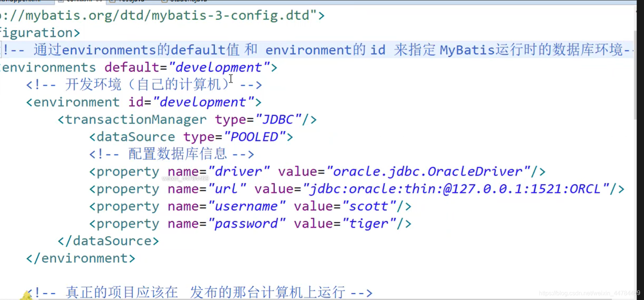The width and height of the screenshot is (644, 300).
Task: Click the password property value "tiger"
Action: pos(369,224)
